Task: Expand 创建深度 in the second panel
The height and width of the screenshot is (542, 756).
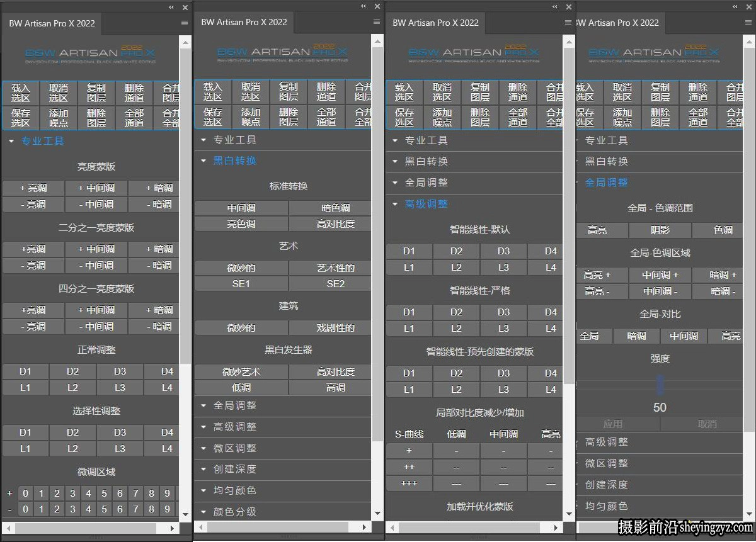Action: [282, 469]
